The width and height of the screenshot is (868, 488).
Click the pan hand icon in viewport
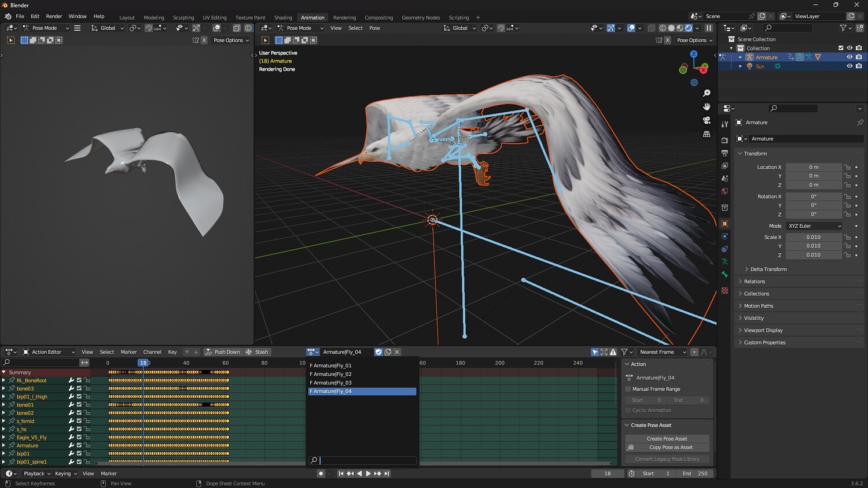pos(707,106)
